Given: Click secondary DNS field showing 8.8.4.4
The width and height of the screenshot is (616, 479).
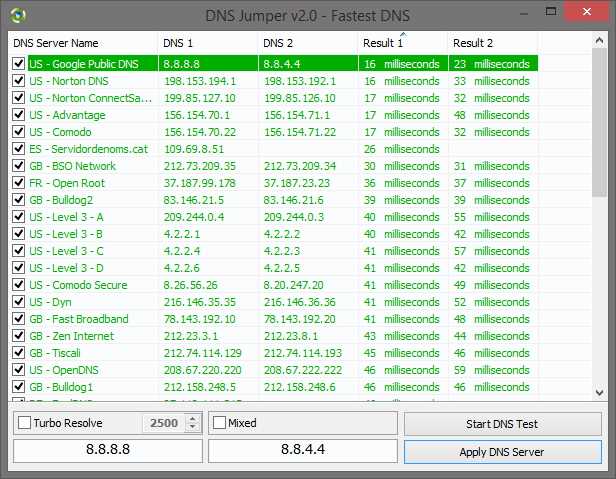Looking at the screenshot, I should tap(303, 449).
